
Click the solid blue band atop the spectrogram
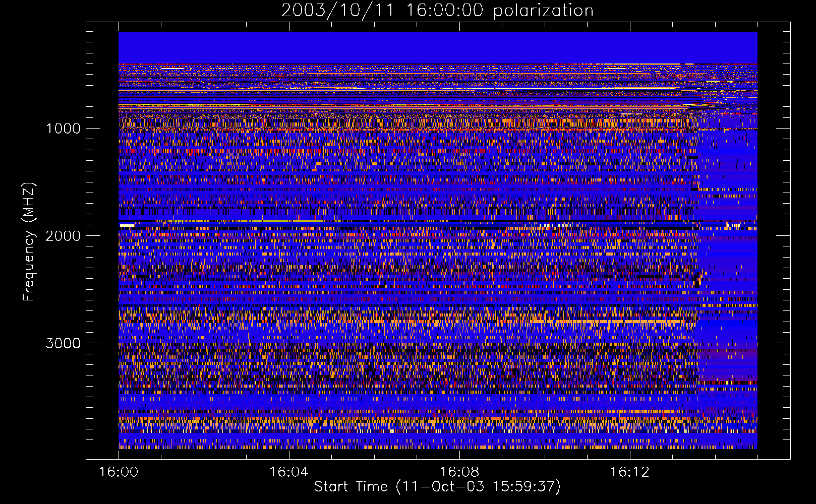click(438, 48)
